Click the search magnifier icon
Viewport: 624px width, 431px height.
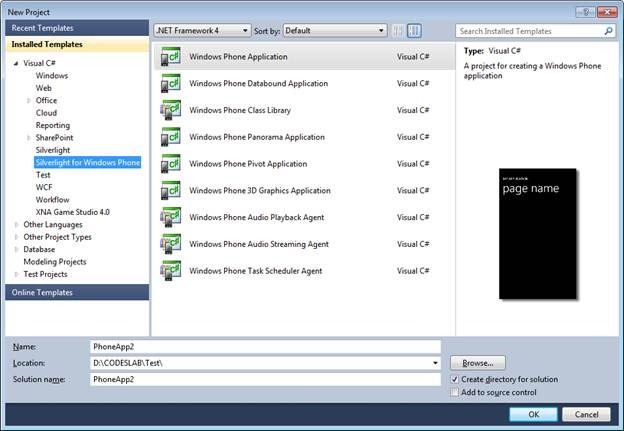(x=608, y=31)
